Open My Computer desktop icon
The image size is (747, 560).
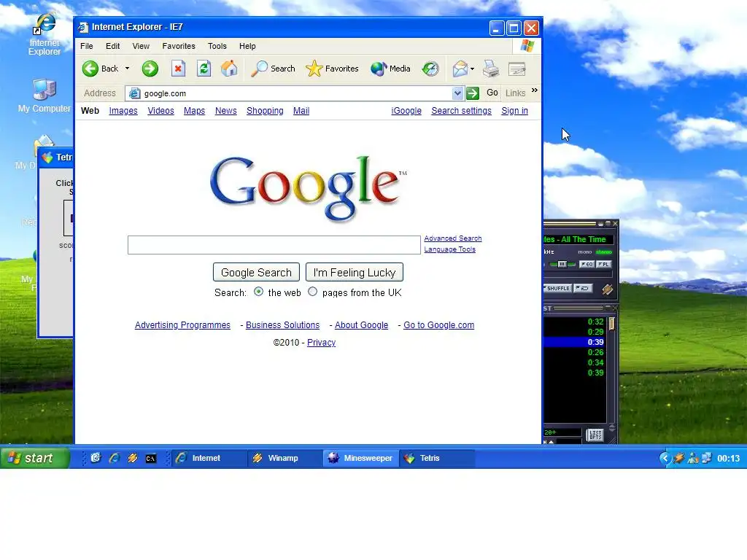44,96
